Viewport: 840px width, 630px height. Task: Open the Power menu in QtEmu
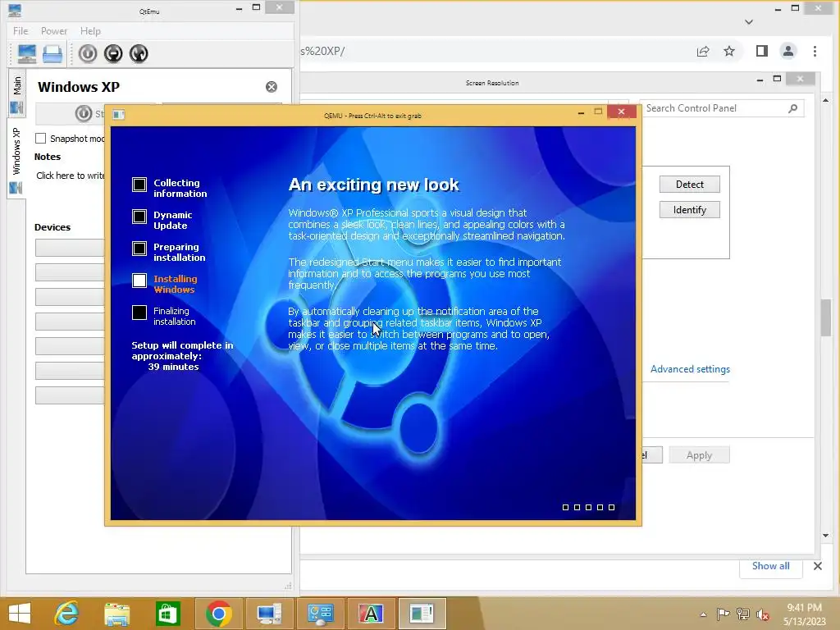pyautogui.click(x=54, y=31)
